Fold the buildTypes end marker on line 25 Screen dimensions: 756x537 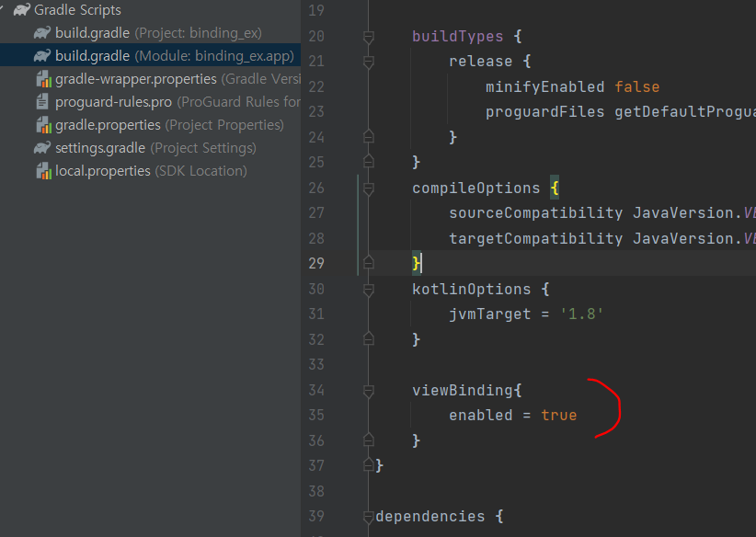(369, 162)
